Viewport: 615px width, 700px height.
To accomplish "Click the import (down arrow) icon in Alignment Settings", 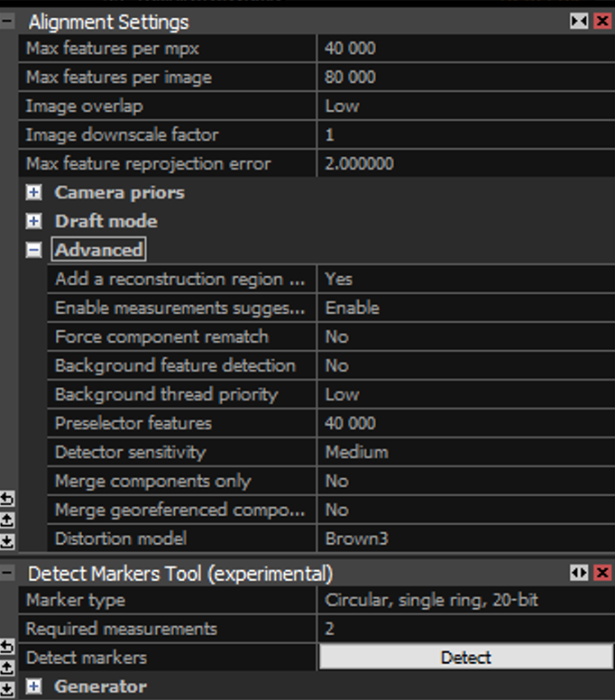I will coord(7,541).
